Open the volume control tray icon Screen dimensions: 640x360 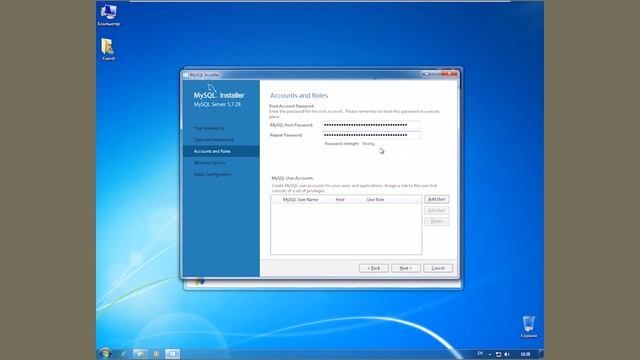tap(507, 354)
